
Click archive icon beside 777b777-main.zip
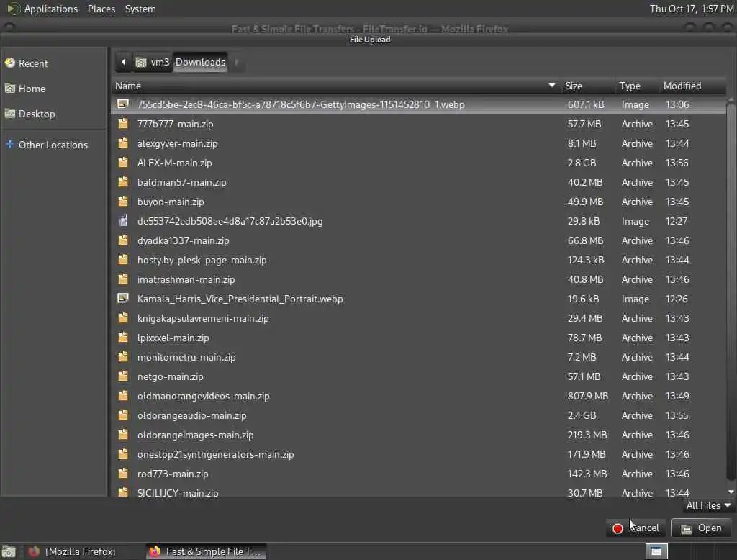122,124
